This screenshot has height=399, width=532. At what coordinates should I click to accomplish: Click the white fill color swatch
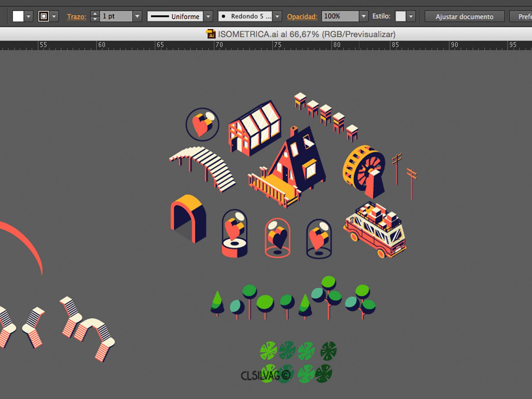(18, 16)
